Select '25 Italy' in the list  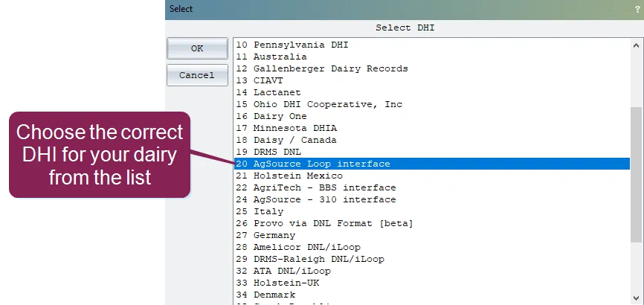[432, 212]
